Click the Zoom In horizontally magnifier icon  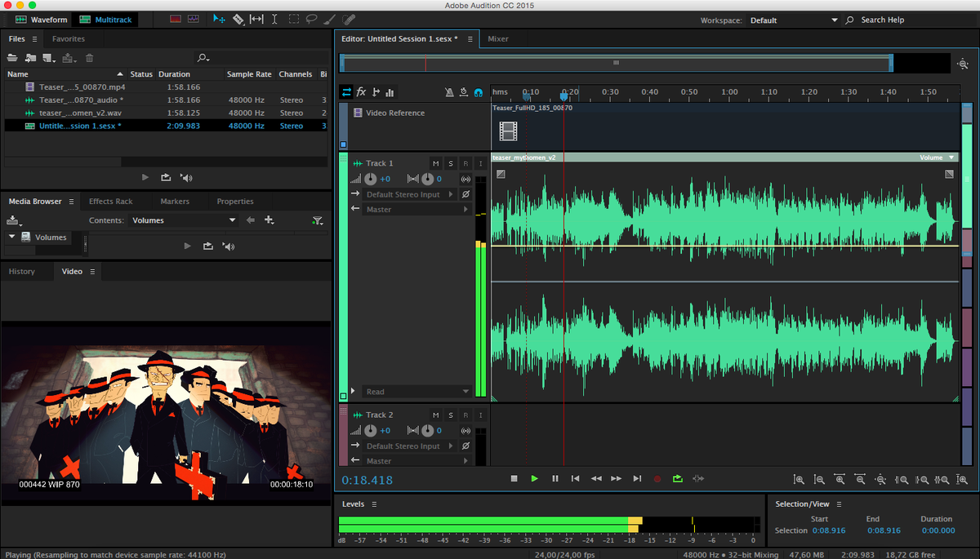coord(799,479)
